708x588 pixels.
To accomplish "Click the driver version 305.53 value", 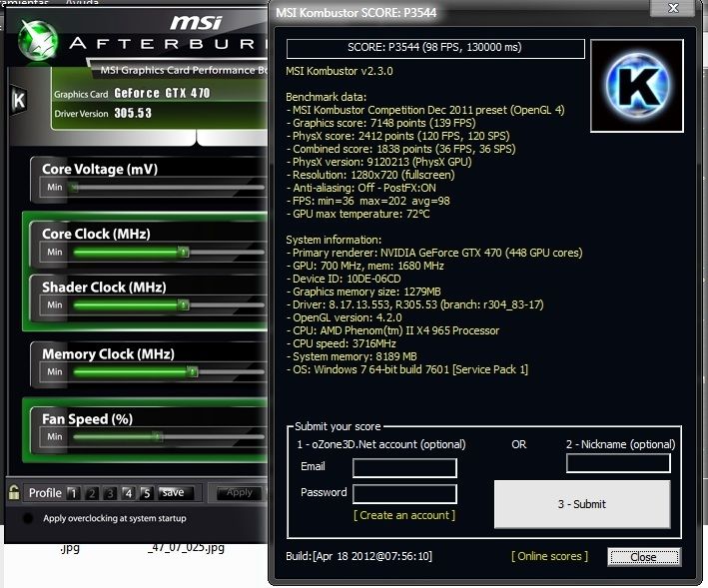I will click(x=133, y=113).
